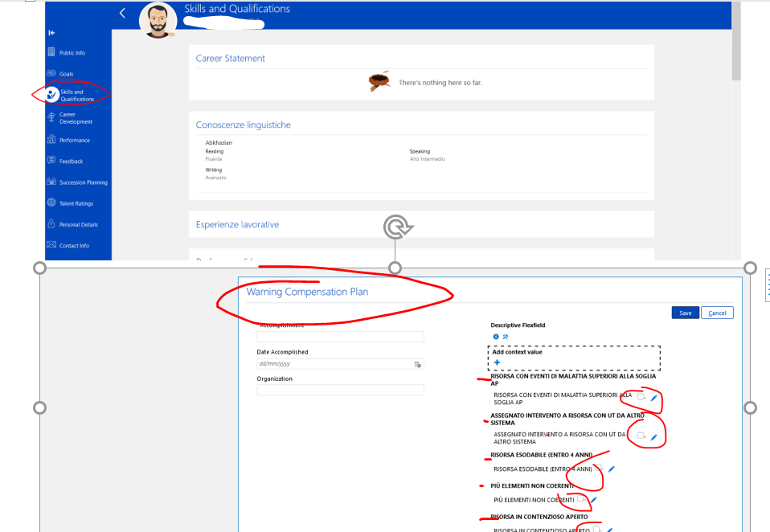Click the Personal Details icon

pyautogui.click(x=51, y=224)
